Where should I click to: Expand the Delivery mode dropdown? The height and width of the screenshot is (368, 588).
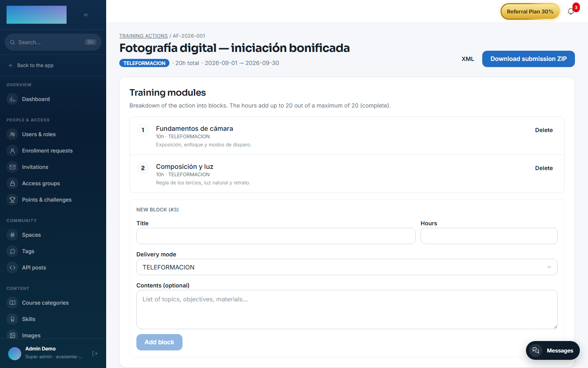[347, 267]
